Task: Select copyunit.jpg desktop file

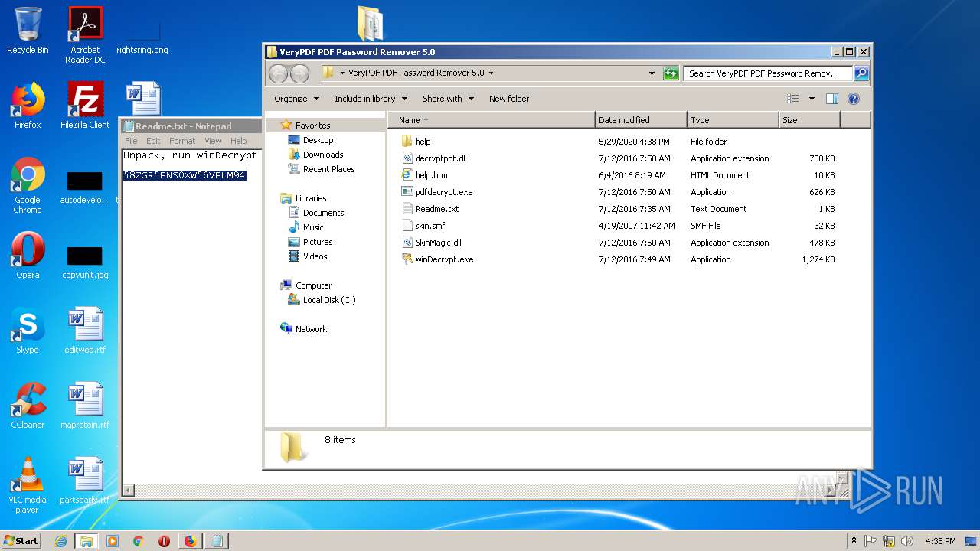Action: 85,261
